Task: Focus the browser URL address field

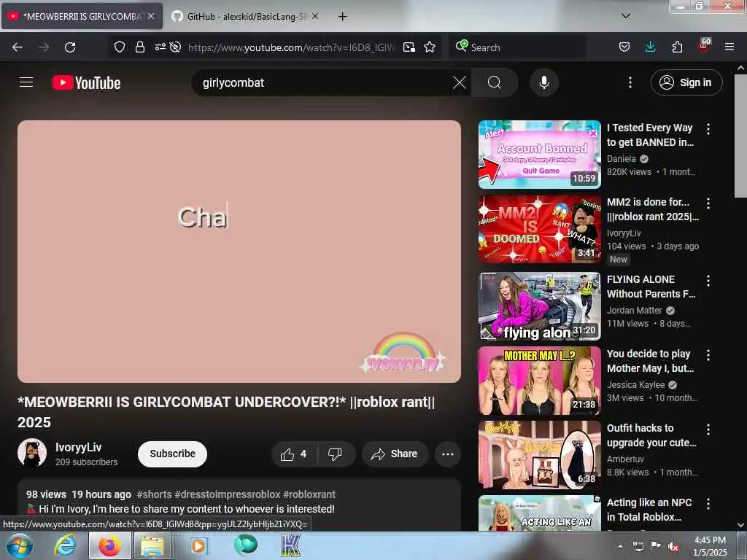Action: (290, 47)
